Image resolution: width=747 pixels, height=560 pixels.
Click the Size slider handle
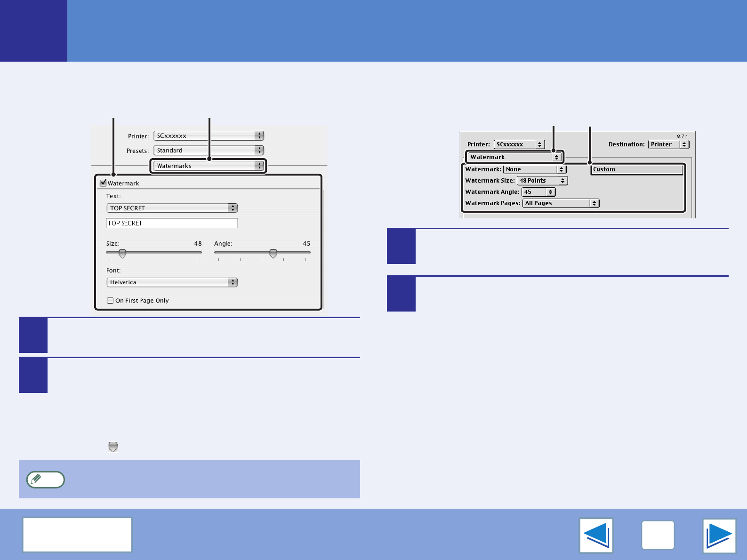pyautogui.click(x=122, y=254)
